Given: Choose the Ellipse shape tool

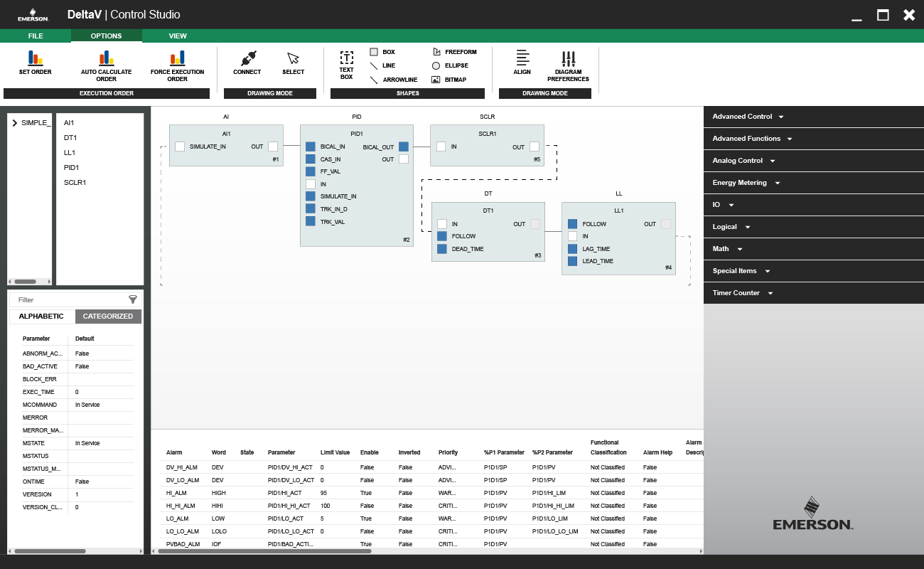Looking at the screenshot, I should pos(451,65).
